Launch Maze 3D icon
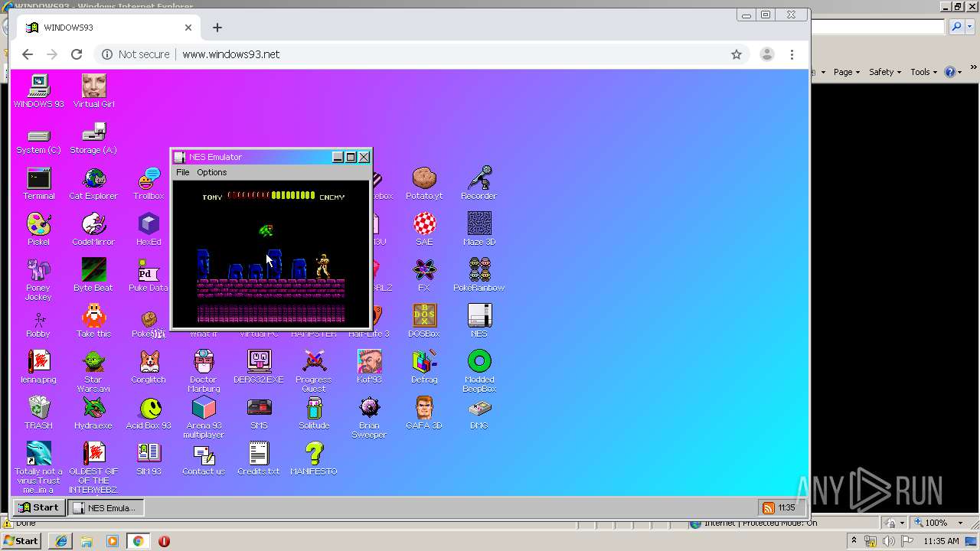 tap(479, 229)
